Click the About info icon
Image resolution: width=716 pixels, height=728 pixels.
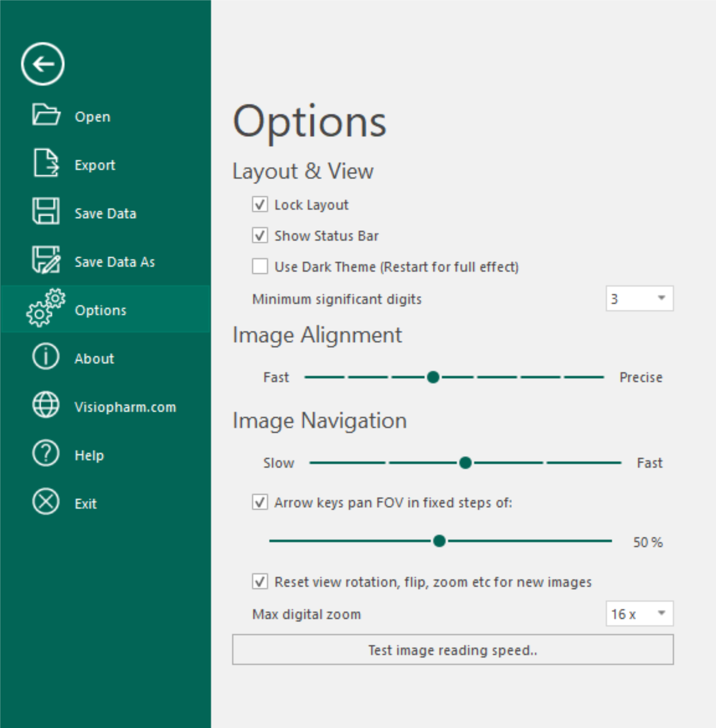point(46,357)
